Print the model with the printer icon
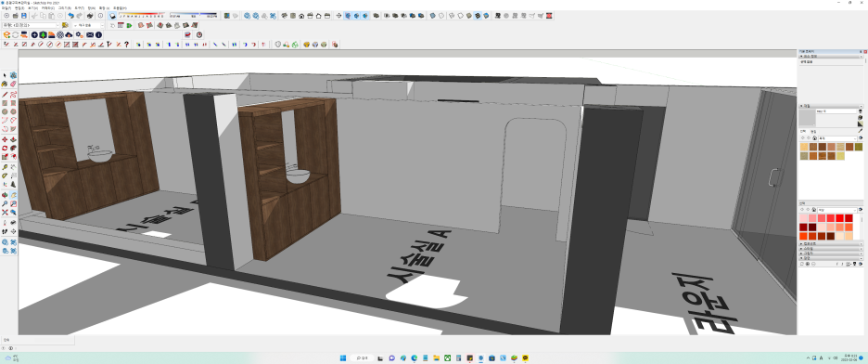Screen dimensions: 868x364 pyautogui.click(x=90, y=16)
